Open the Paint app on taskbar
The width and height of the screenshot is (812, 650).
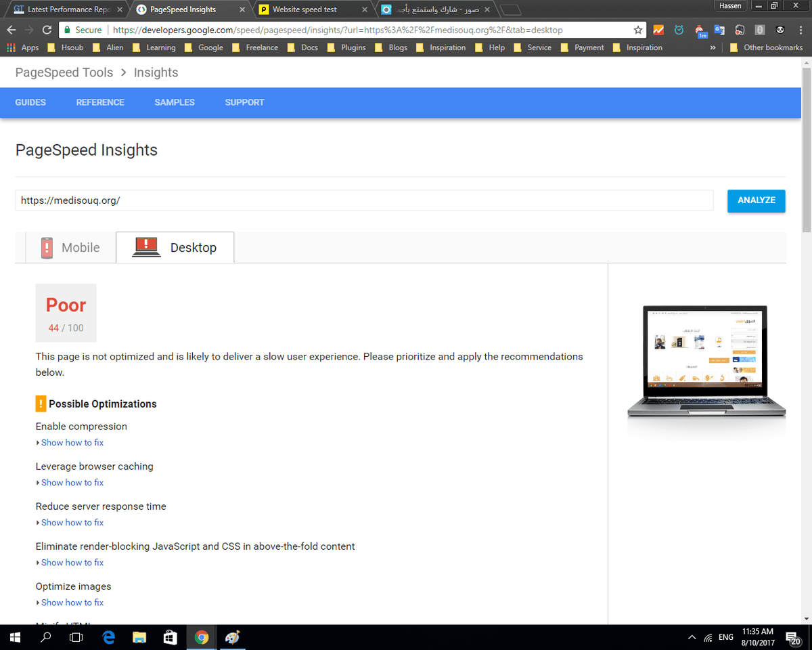pos(231,637)
